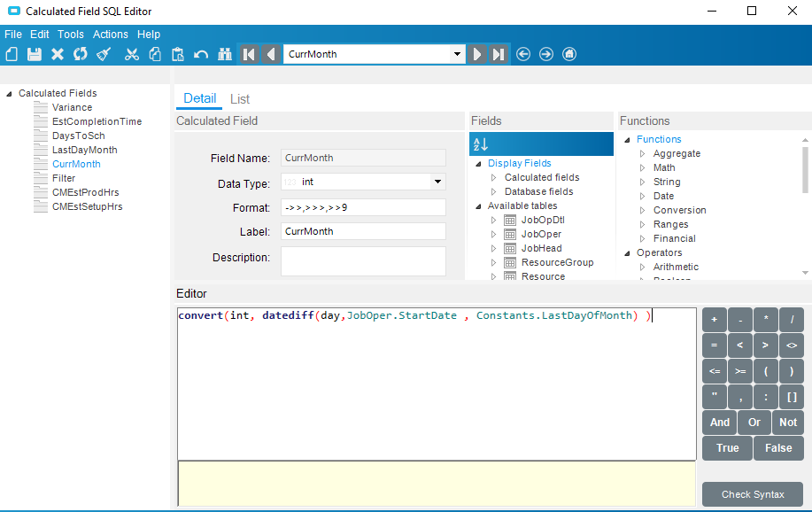Insert the And operator button
Image resolution: width=812 pixels, height=512 pixels.
tap(719, 423)
